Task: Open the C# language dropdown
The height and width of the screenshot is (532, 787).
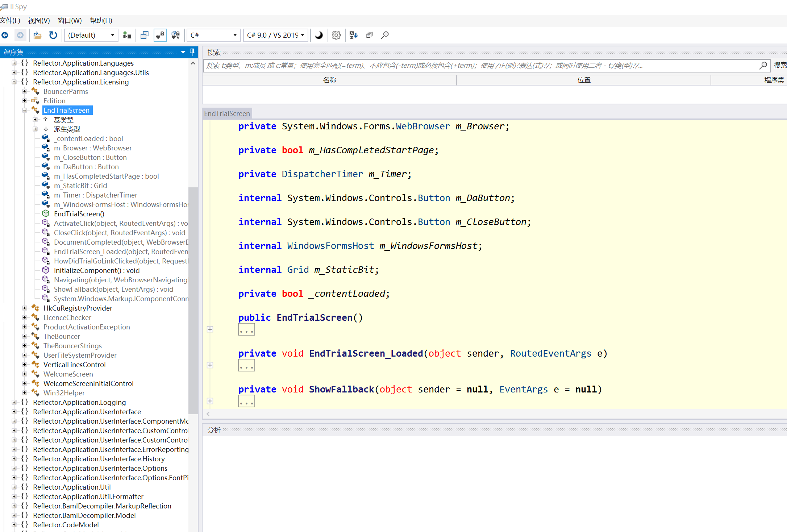Action: 214,35
